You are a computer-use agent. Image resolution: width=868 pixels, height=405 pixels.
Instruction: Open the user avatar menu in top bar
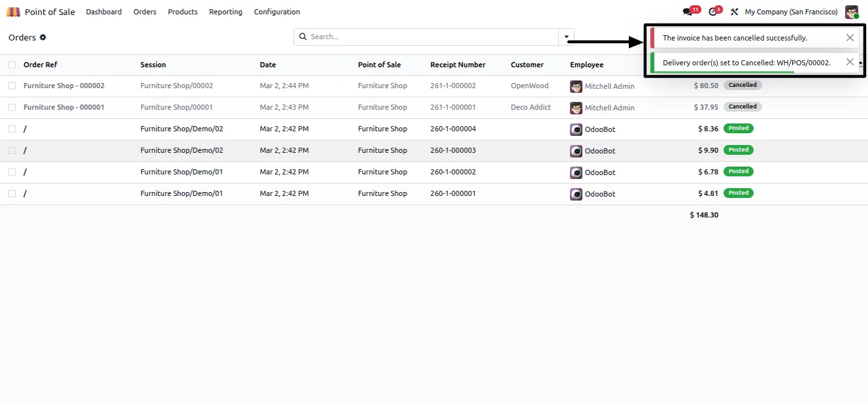851,12
